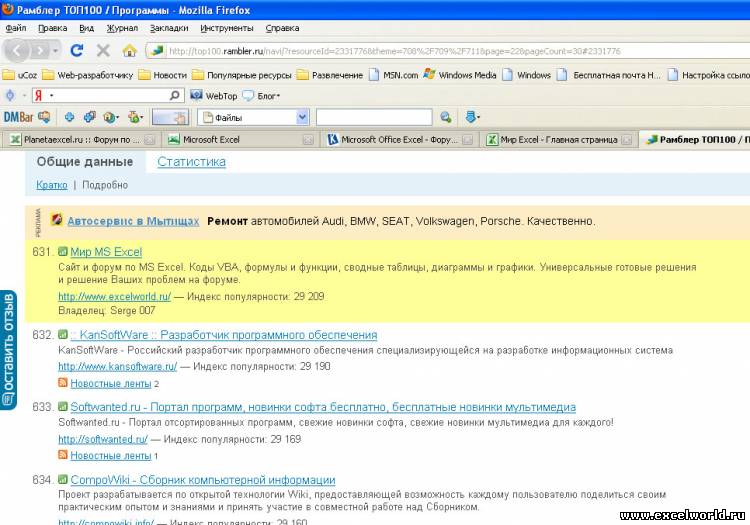The height and width of the screenshot is (525, 750).
Task: Go to the Home page icon
Action: click(129, 50)
